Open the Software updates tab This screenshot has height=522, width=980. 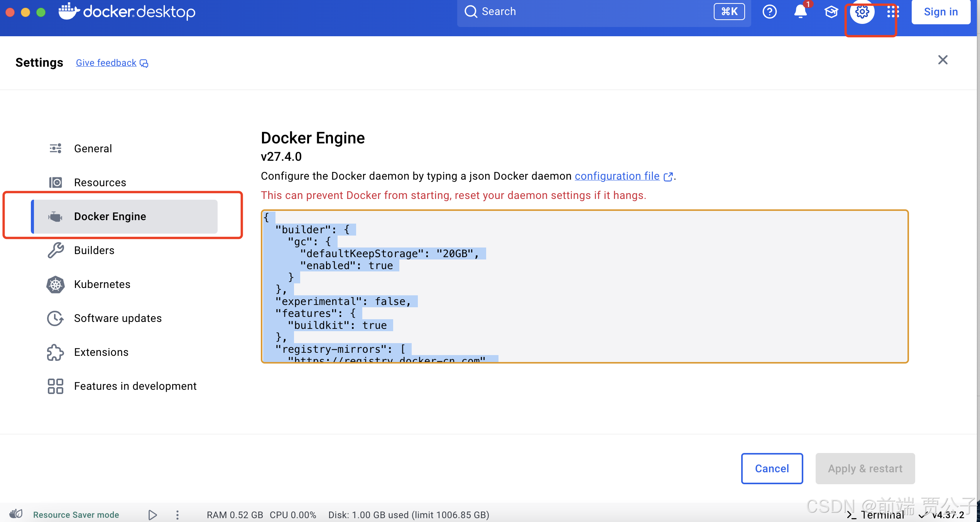(x=124, y=318)
